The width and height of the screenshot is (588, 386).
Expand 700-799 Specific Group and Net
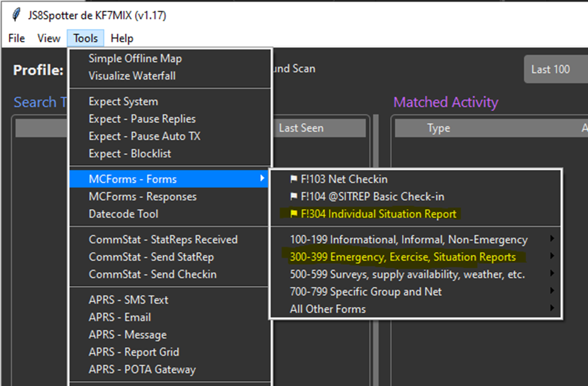(416, 291)
